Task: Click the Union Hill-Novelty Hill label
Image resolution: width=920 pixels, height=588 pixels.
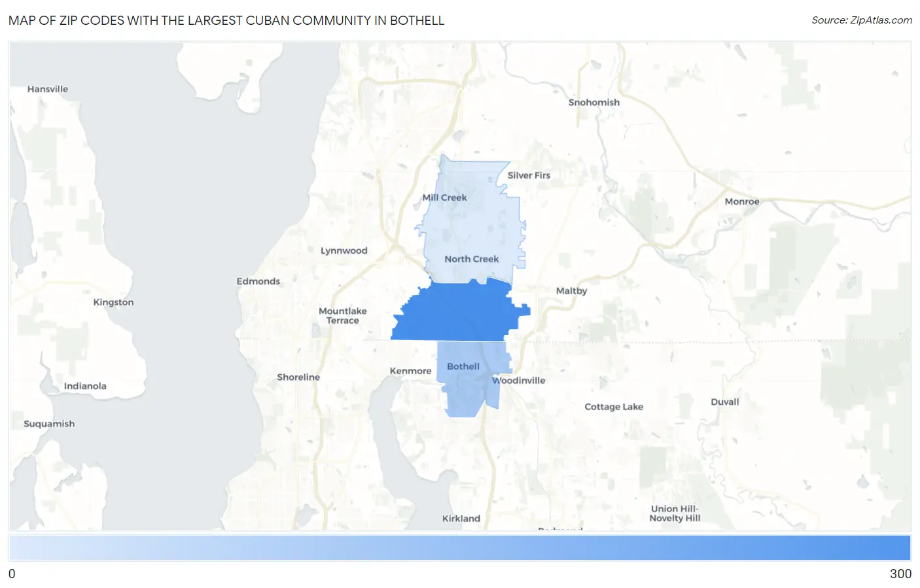Action: [675, 513]
